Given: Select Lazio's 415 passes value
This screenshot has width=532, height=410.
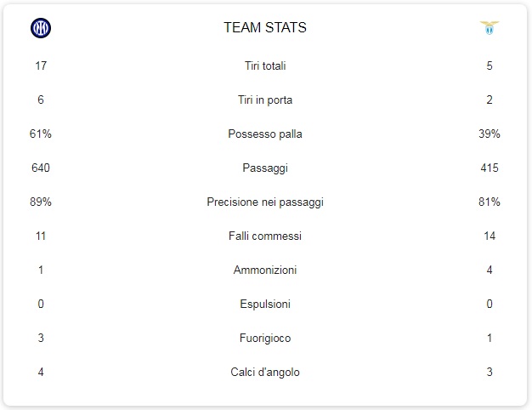Looking at the screenshot, I should (x=490, y=168).
